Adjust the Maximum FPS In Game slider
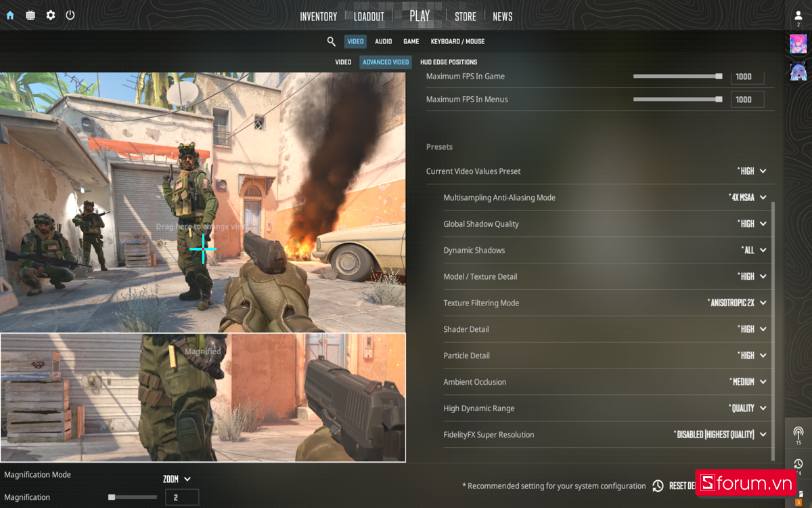The width and height of the screenshot is (812, 508). [678, 77]
